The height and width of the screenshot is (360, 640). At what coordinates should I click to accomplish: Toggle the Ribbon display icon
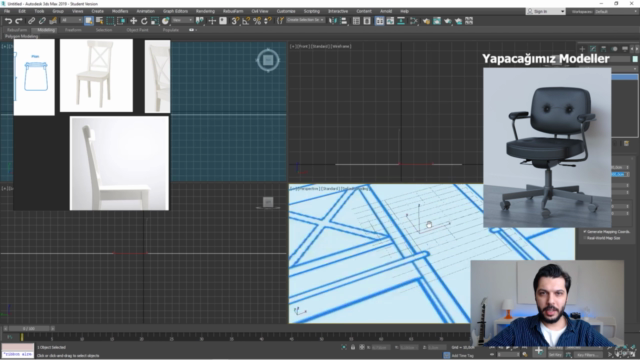[380, 21]
